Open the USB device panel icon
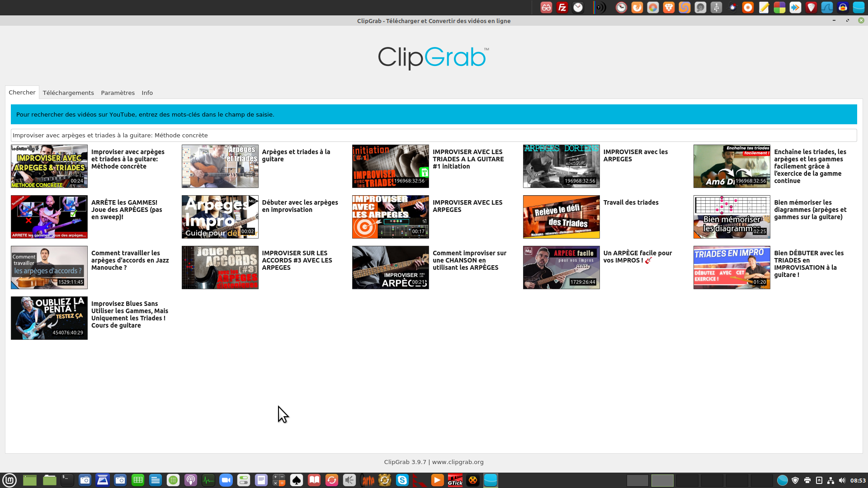Screen dimensions: 868x488 tap(716, 7)
